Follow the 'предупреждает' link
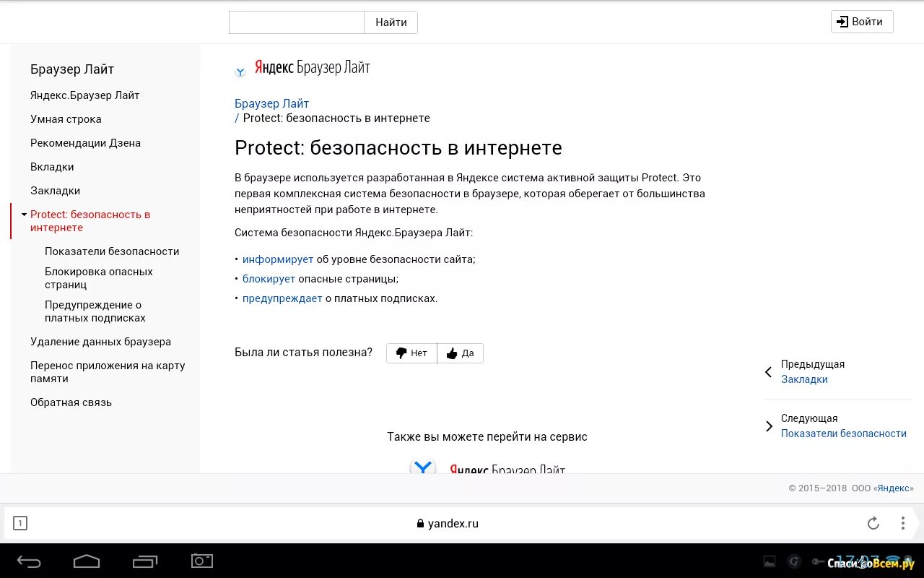The image size is (924, 578). click(x=282, y=298)
